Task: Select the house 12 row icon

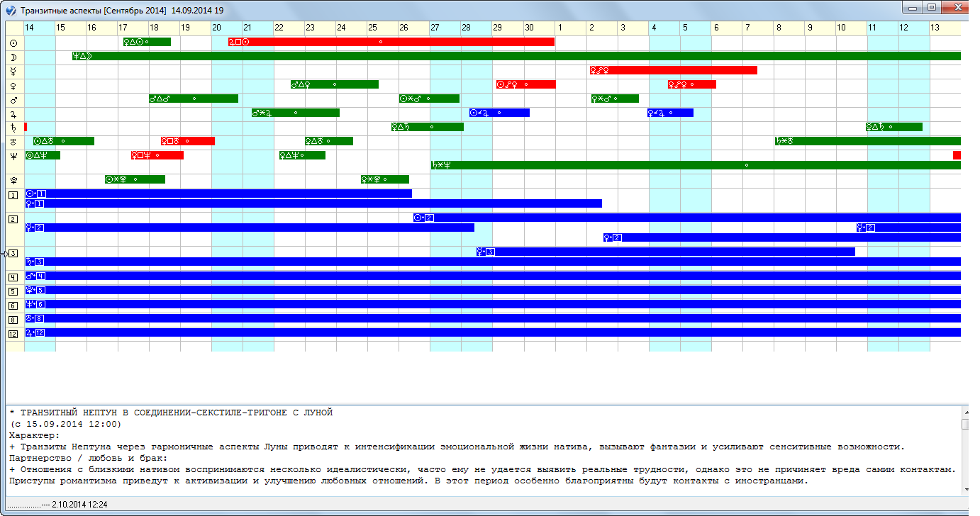Action: coord(13,333)
